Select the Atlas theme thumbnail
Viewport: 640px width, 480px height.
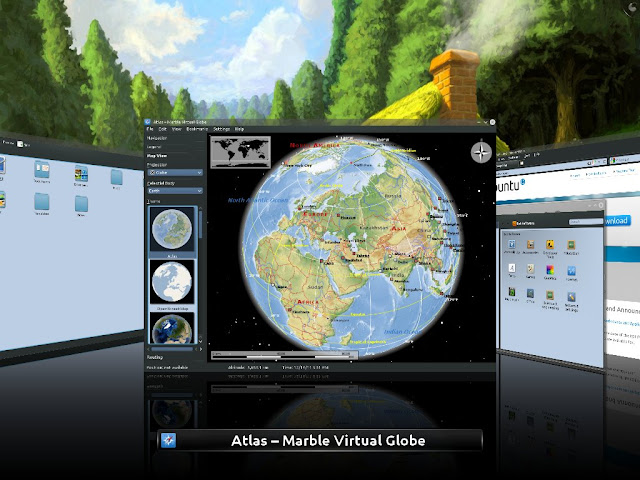[172, 229]
